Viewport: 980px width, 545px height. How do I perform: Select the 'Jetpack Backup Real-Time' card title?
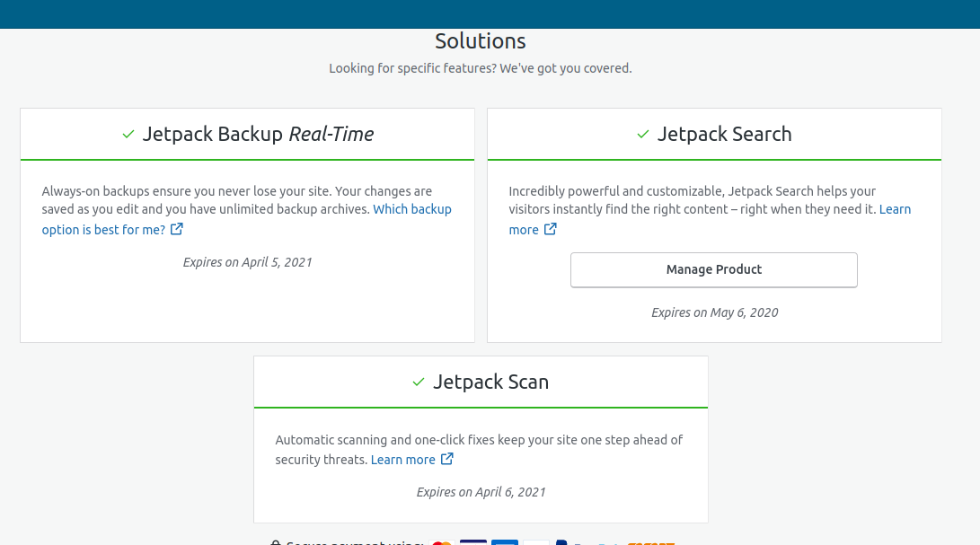tap(258, 134)
